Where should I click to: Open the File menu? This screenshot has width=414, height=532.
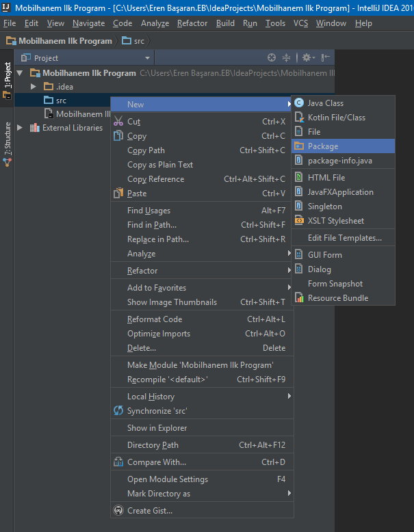click(10, 23)
